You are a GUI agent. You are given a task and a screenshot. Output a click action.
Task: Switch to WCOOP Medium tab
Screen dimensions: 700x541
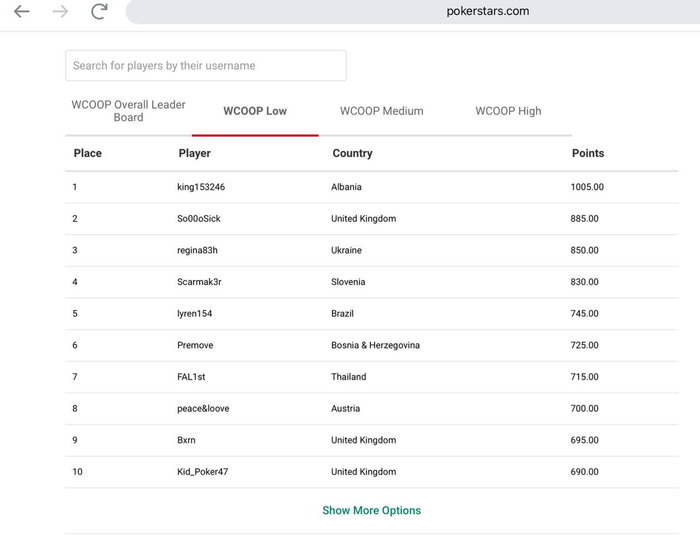(x=381, y=111)
